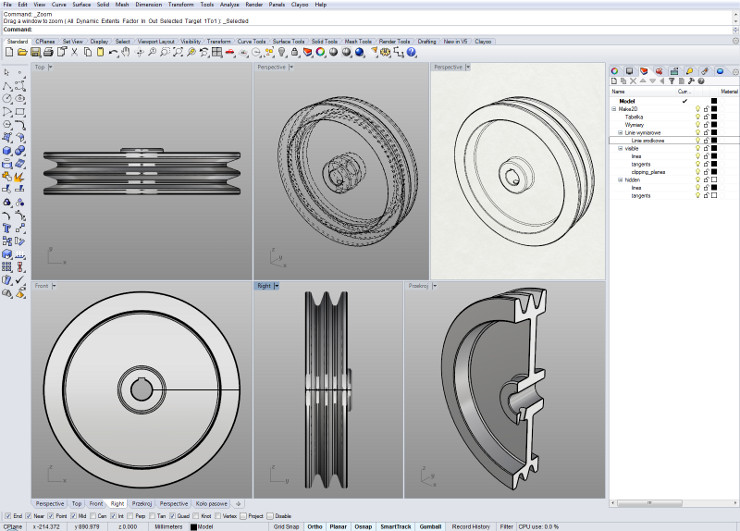Click the Cut scissors icon

[75, 52]
